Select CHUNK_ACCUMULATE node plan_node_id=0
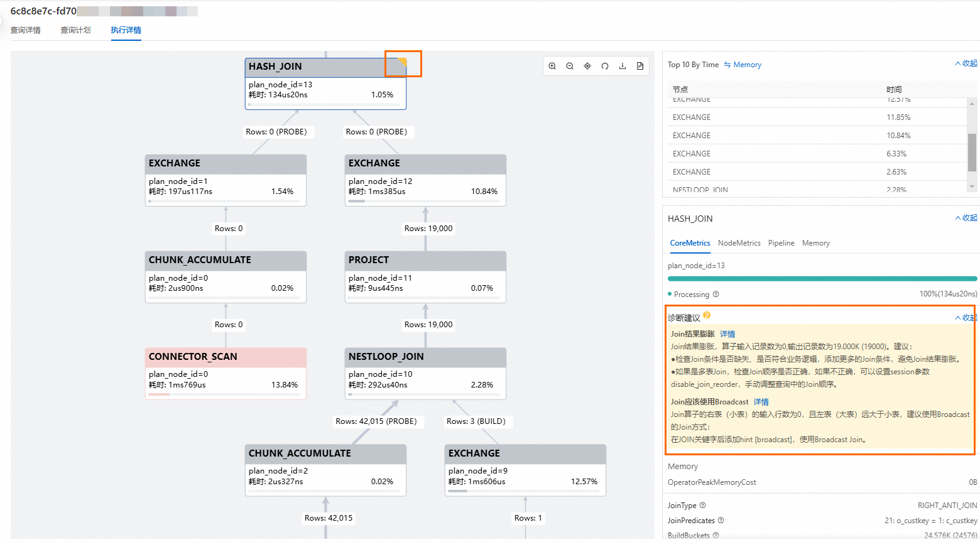The image size is (980, 542). (226, 277)
